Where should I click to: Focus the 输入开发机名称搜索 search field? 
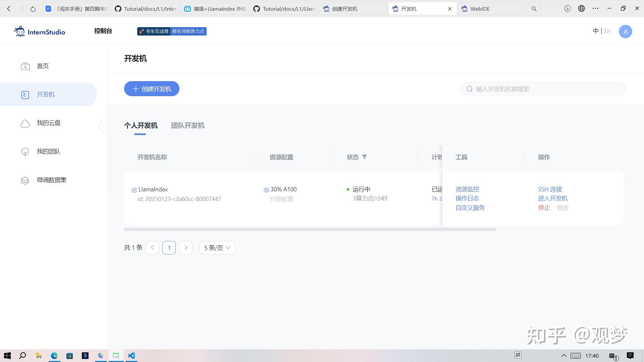543,89
